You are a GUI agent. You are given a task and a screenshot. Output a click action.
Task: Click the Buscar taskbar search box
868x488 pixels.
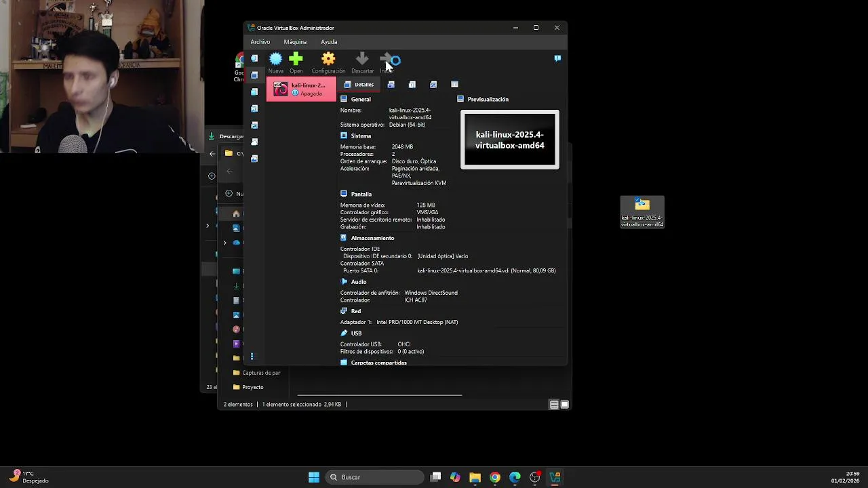pyautogui.click(x=375, y=477)
